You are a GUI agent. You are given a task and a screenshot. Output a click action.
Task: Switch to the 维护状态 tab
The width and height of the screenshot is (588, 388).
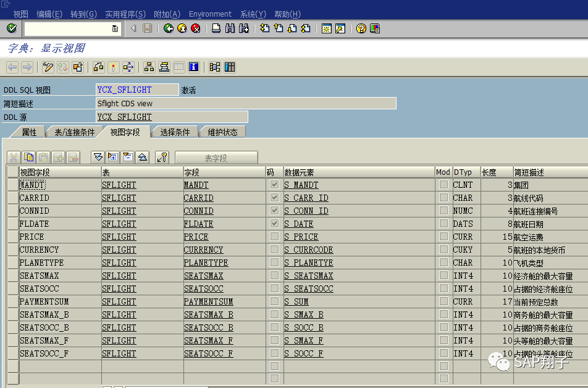click(x=222, y=132)
